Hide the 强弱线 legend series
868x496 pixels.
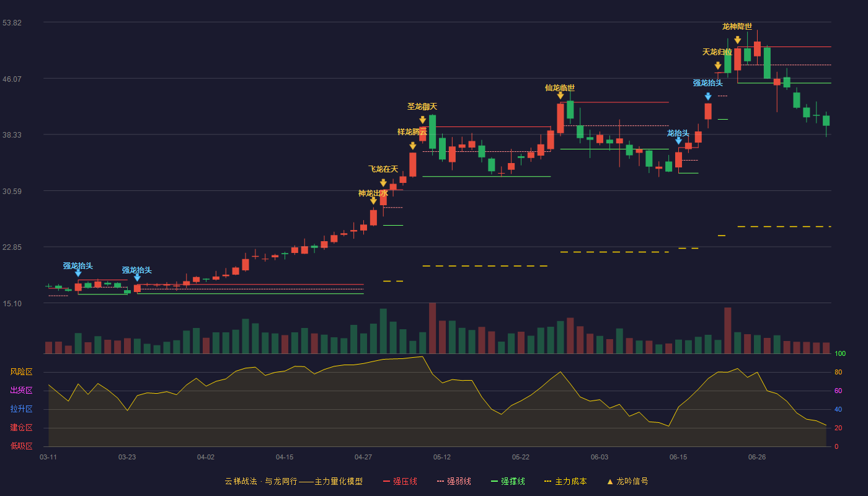click(454, 481)
